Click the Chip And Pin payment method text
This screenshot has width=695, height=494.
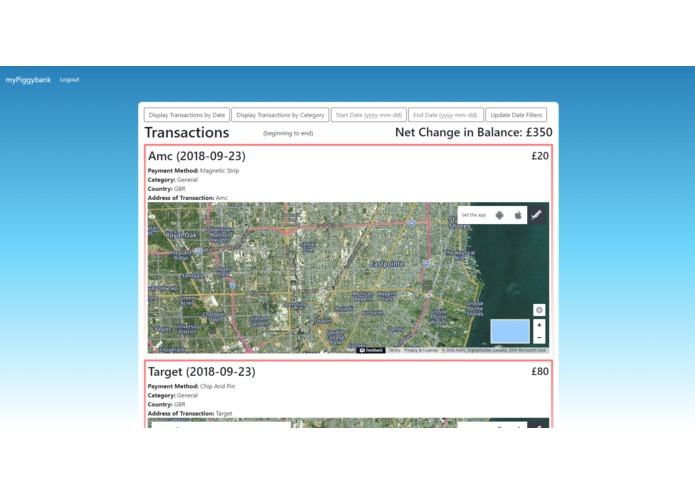pos(218,386)
